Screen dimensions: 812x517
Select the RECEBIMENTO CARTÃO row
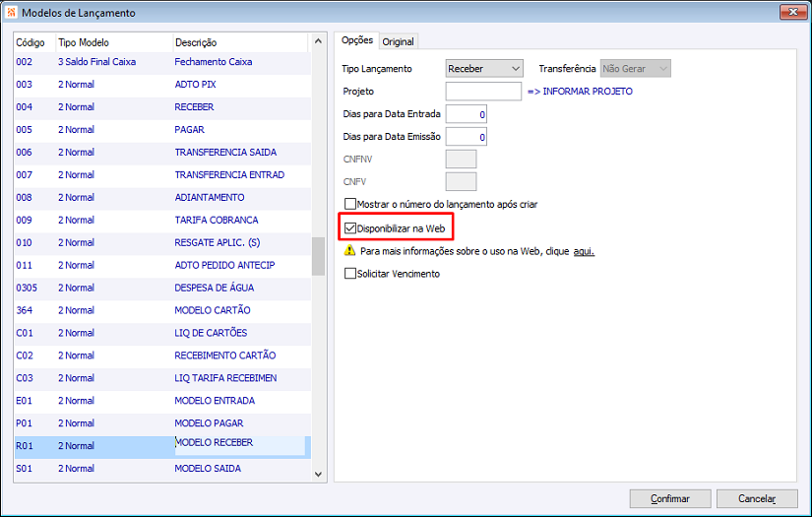[x=162, y=355]
